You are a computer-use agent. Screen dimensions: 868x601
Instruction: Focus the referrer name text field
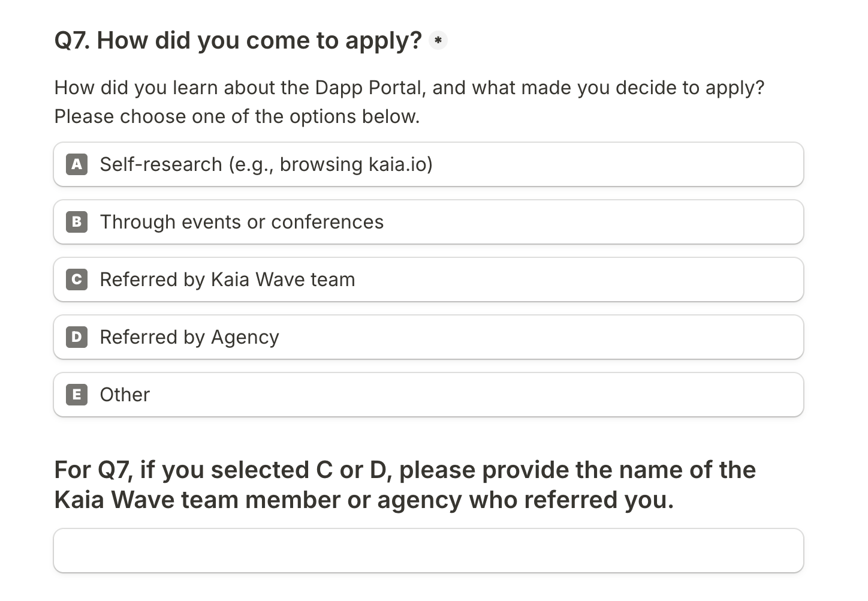pos(428,551)
